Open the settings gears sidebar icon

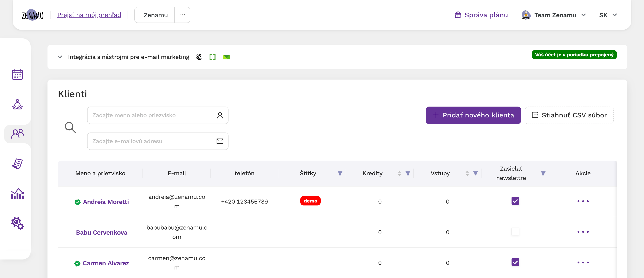pos(17,223)
